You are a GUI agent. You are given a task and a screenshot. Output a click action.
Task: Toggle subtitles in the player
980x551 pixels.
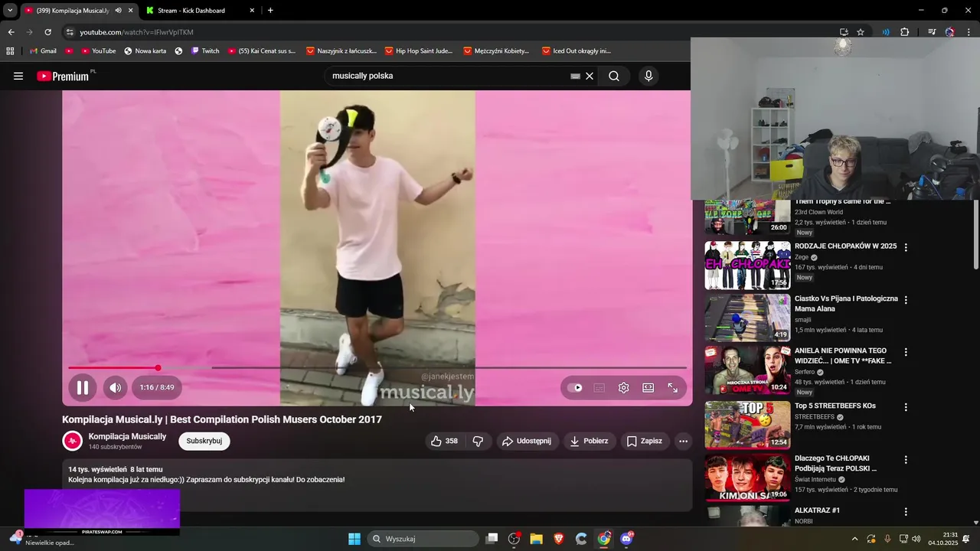(x=599, y=388)
